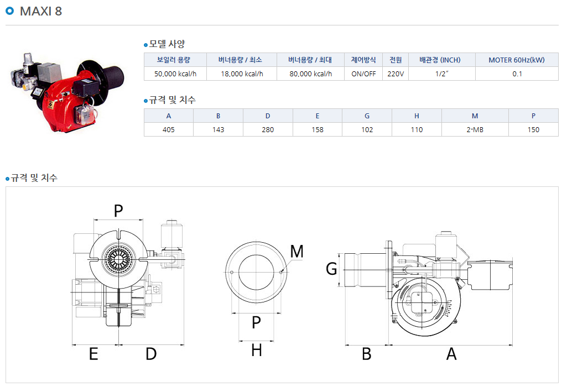Click the MAXI 8 product title

pos(41,11)
